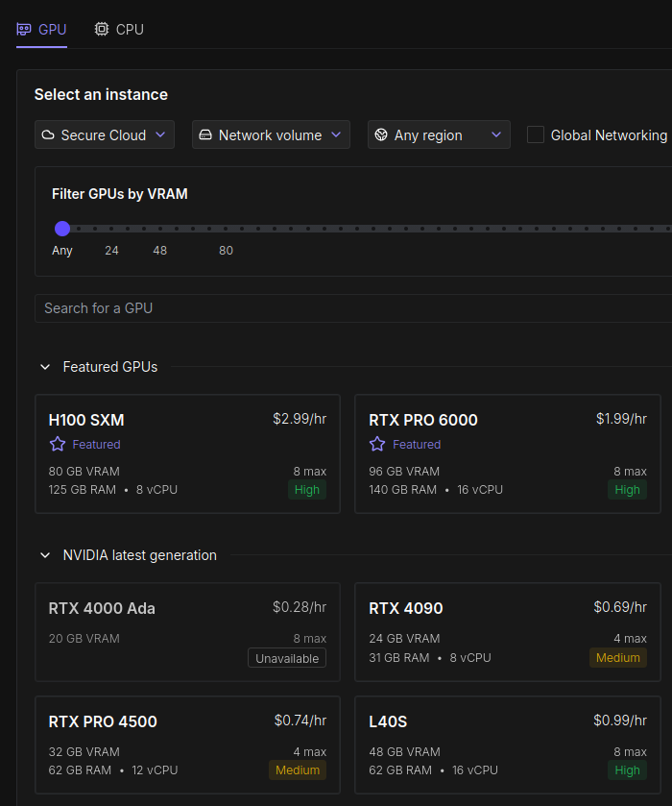
Task: Click the Filter GPUs by VRAM heading
Action: pyautogui.click(x=120, y=194)
